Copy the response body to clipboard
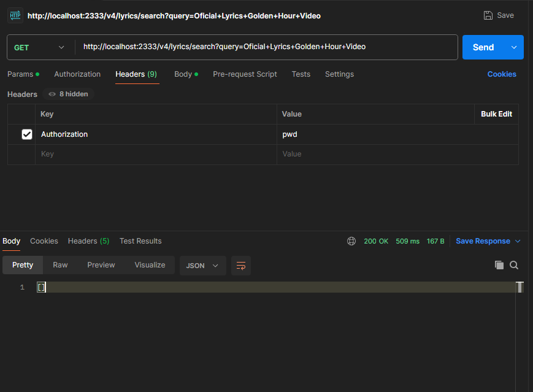Viewport: 533px width, 392px height. (x=499, y=265)
